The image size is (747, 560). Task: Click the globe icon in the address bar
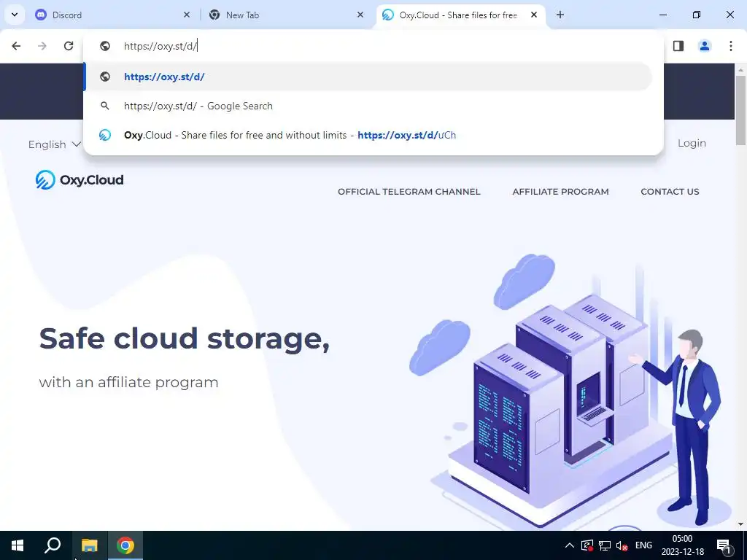[105, 46]
